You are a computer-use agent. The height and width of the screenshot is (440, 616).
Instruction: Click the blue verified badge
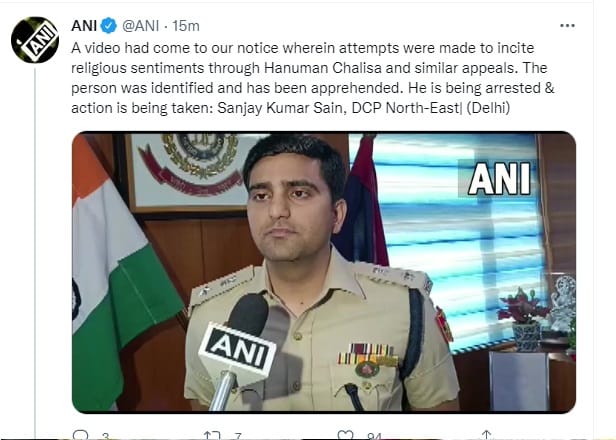pos(112,22)
